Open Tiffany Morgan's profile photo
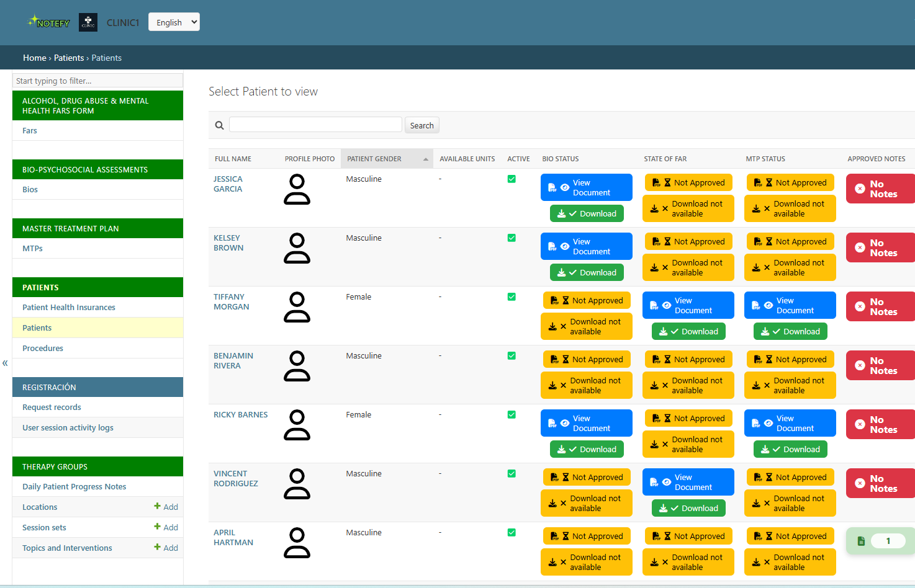 297,307
